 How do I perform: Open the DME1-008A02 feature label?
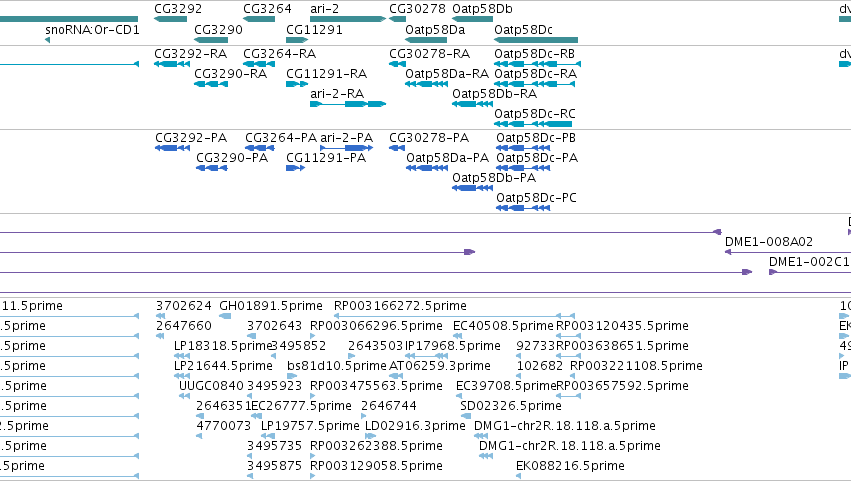(769, 242)
